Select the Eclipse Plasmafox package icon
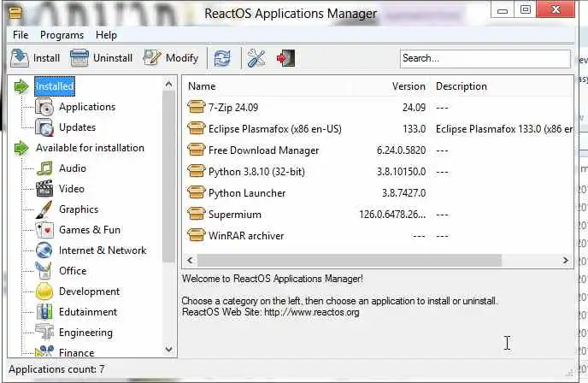Screen dimensions: 588x383 click(196, 129)
